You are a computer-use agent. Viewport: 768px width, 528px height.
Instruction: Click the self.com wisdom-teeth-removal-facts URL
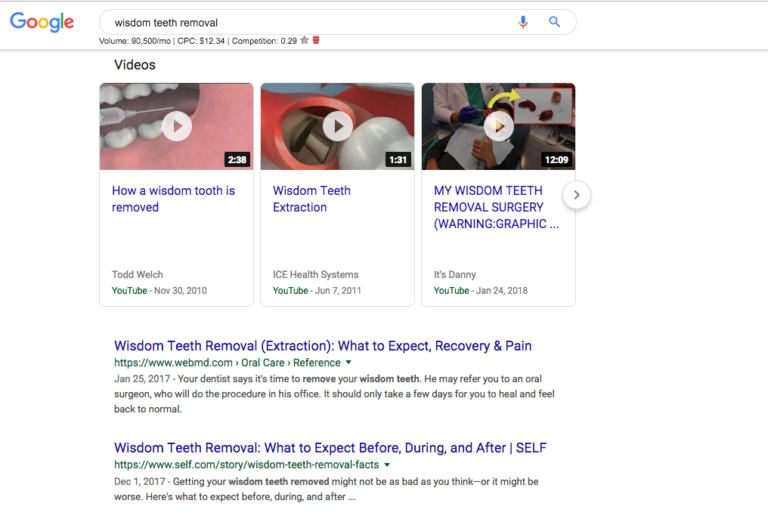(246, 464)
